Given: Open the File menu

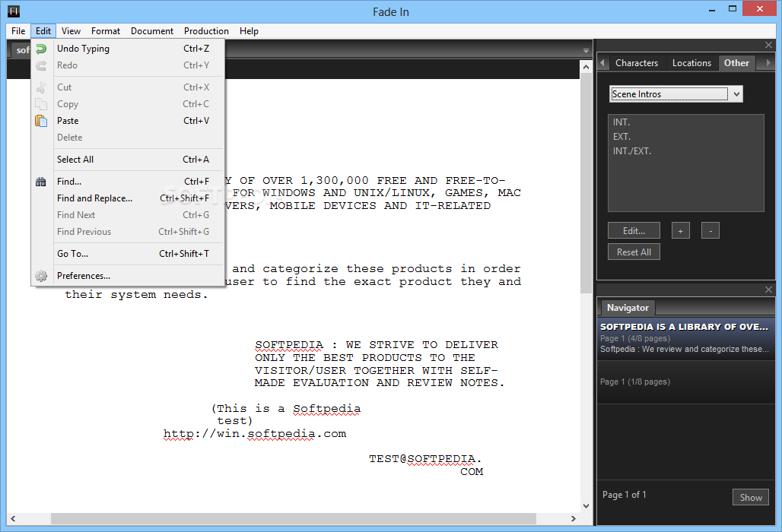Looking at the screenshot, I should click(x=18, y=31).
